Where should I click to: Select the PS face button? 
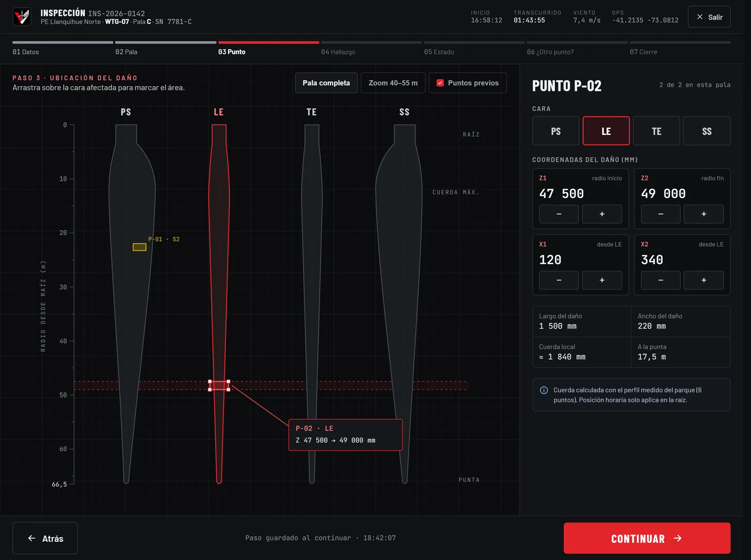[x=556, y=131]
